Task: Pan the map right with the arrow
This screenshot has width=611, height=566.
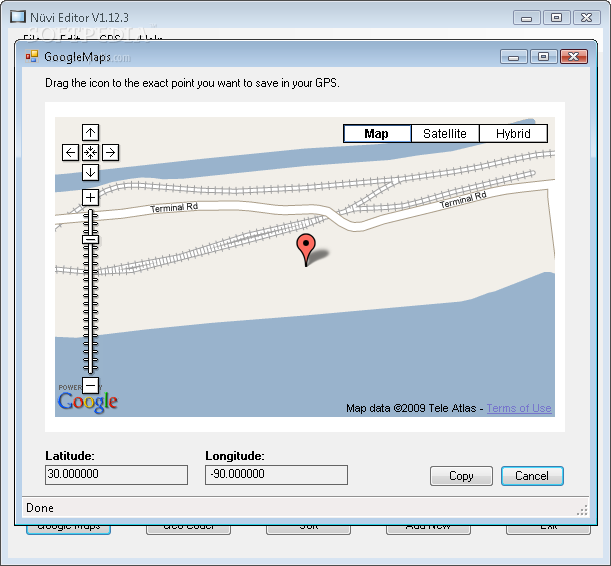Action: click(111, 152)
